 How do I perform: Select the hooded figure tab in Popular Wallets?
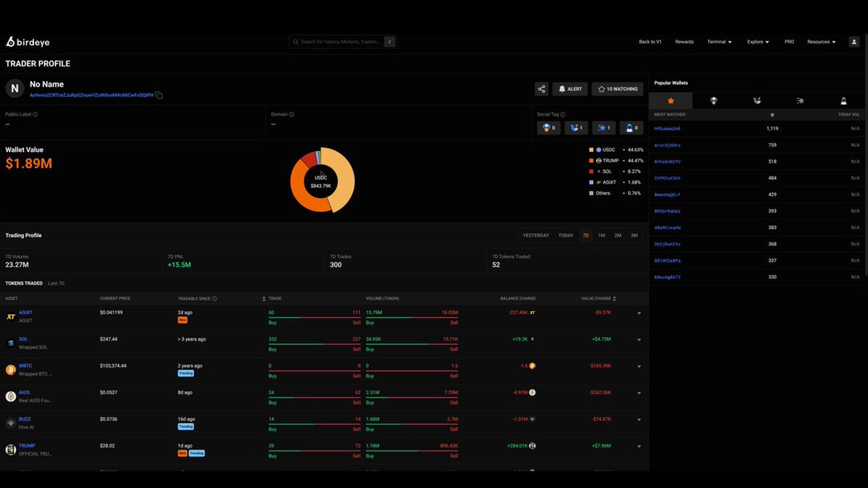click(843, 101)
